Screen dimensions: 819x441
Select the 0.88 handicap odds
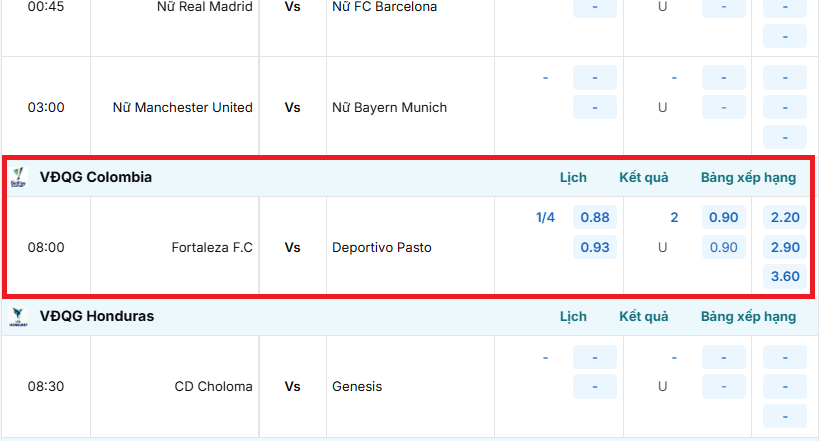(x=595, y=217)
